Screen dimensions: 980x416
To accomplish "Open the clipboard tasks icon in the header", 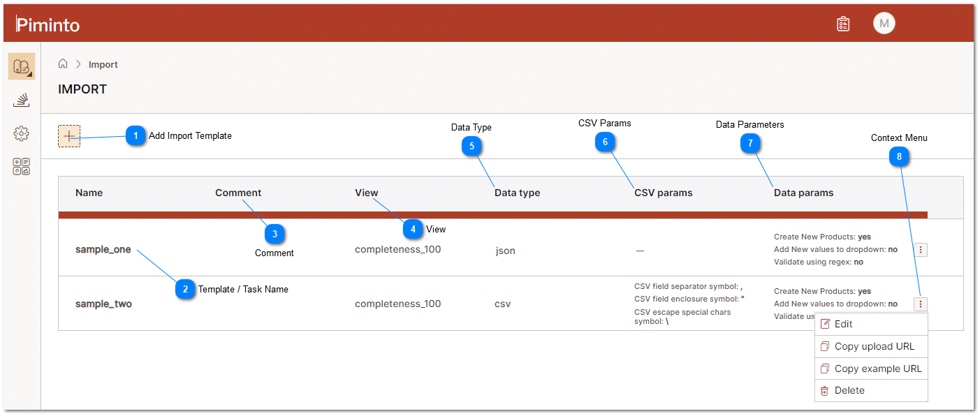I will [x=842, y=23].
